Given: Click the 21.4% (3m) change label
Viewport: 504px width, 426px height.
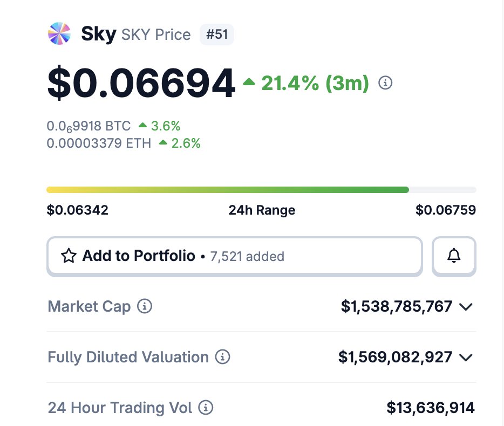Looking at the screenshot, I should (x=315, y=83).
